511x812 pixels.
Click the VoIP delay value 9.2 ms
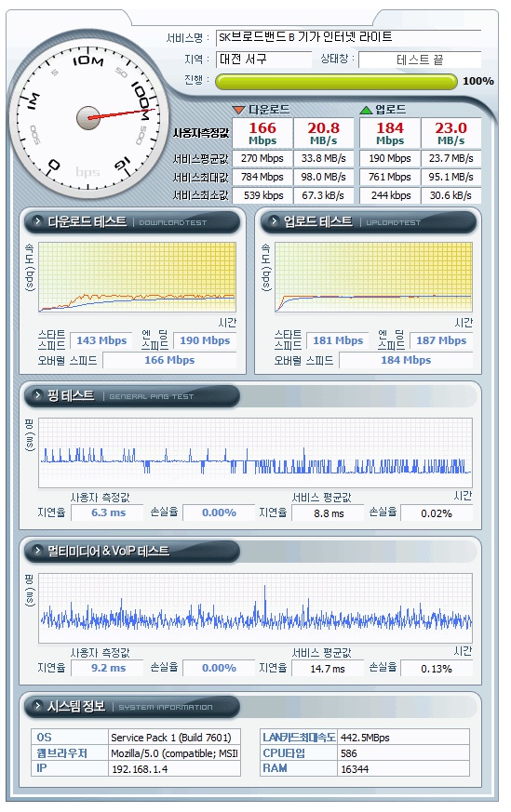click(108, 668)
